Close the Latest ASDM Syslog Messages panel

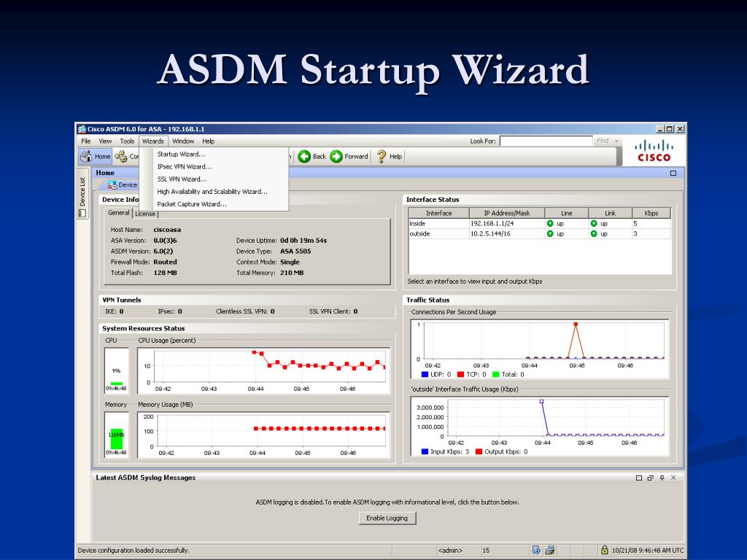tap(673, 478)
